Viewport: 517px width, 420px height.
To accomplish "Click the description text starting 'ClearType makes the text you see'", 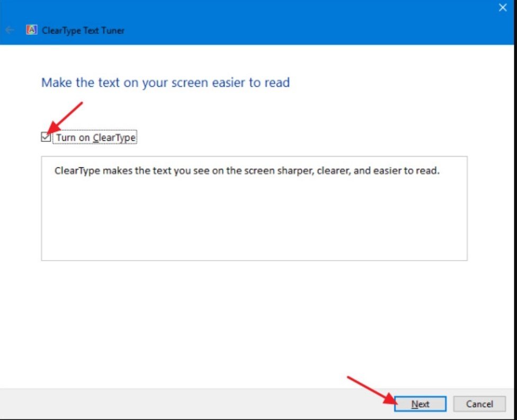I will pos(247,171).
